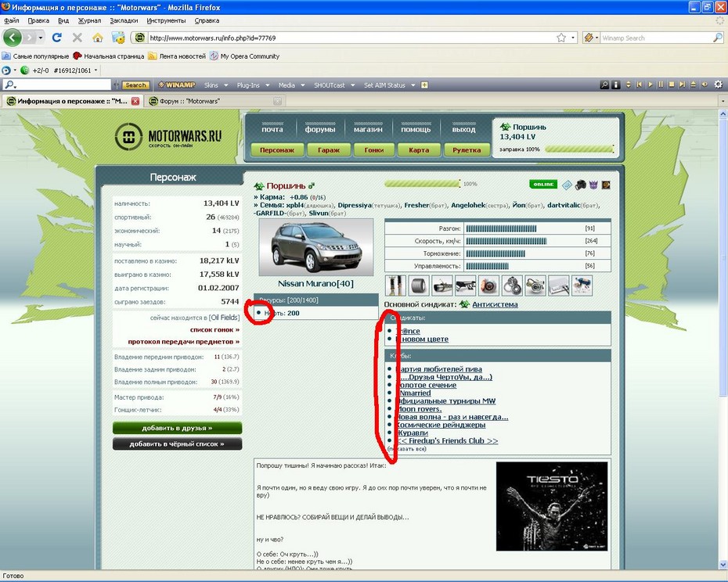This screenshot has height=582, width=728.
Task: Open the Антисистема syndicate link
Action: coord(495,304)
